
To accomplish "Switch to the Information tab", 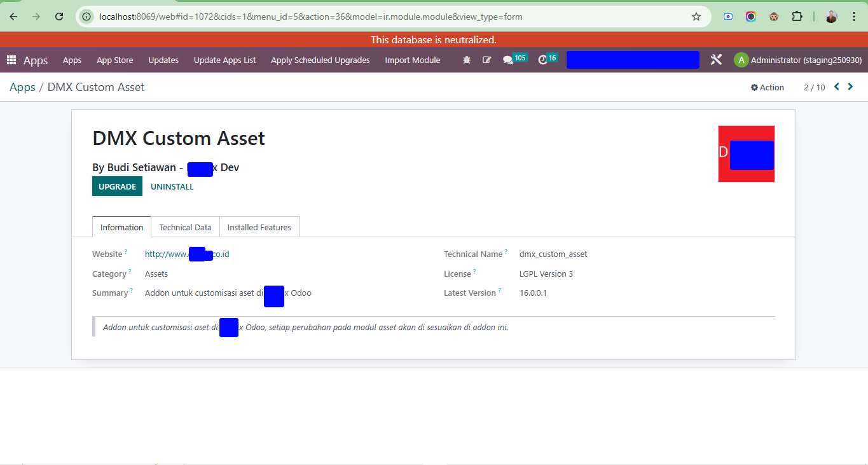I will [121, 227].
